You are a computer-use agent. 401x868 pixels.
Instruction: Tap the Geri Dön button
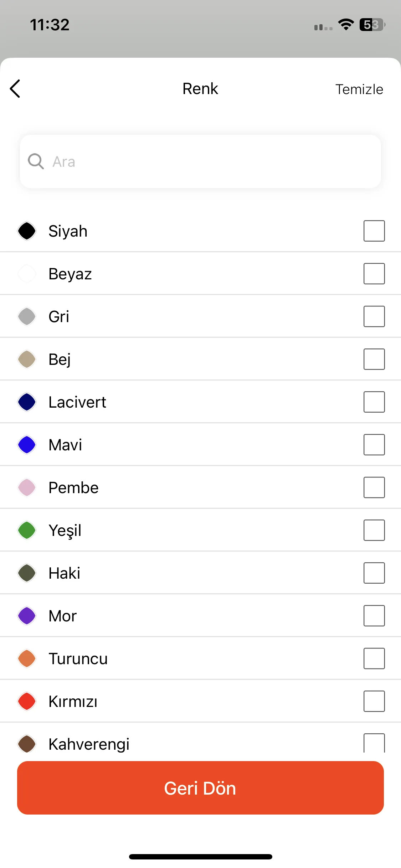pos(200,788)
